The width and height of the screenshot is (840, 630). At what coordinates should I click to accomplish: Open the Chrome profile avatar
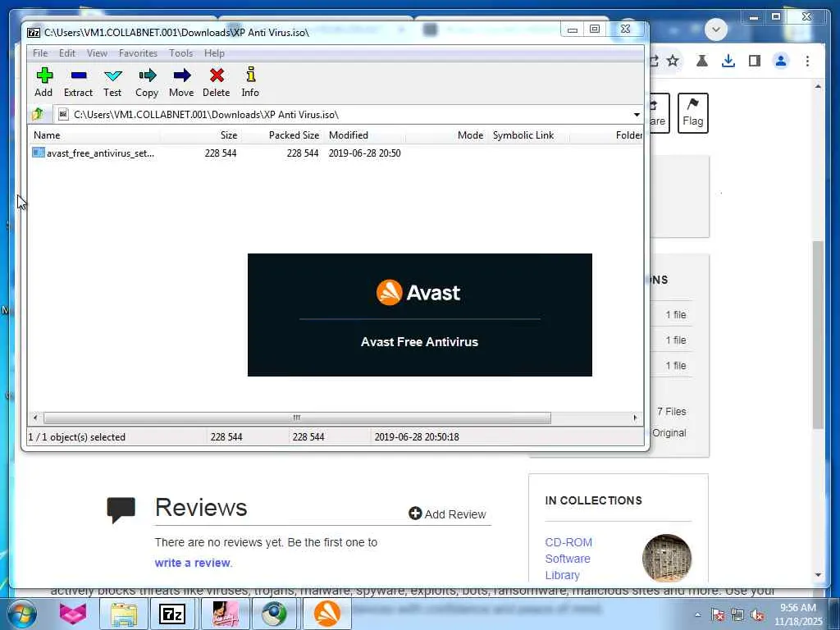[x=781, y=61]
